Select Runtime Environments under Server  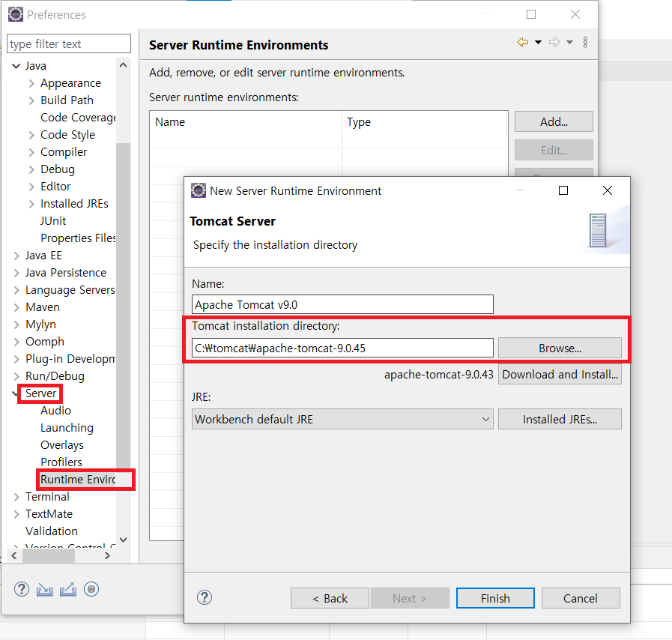coord(78,479)
